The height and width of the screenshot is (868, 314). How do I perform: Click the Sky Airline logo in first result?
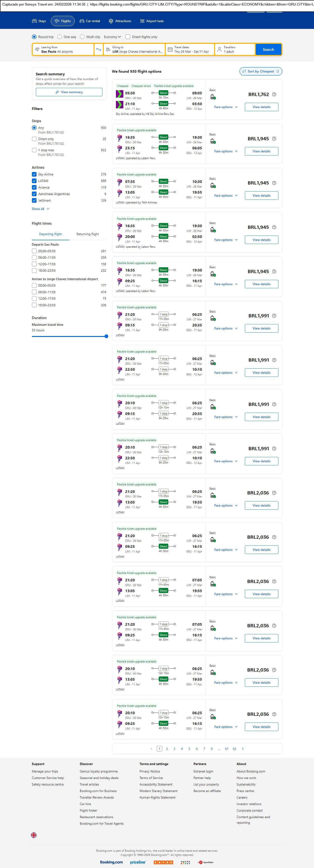point(119,94)
